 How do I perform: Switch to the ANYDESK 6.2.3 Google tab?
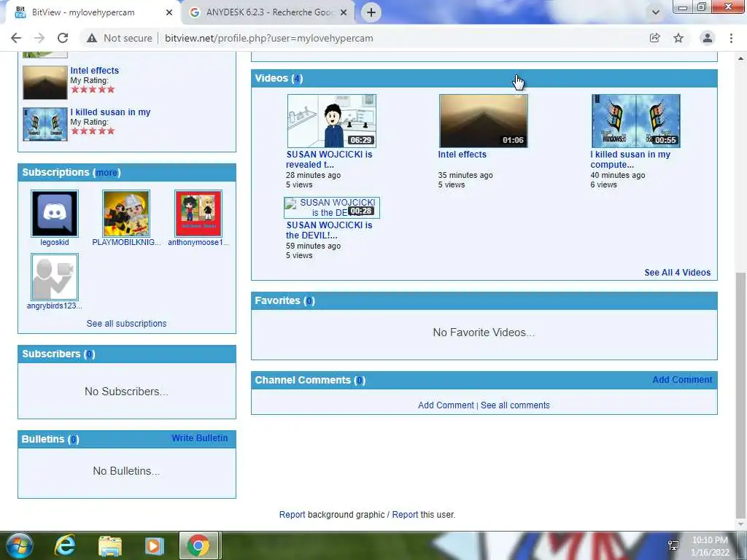pyautogui.click(x=269, y=12)
